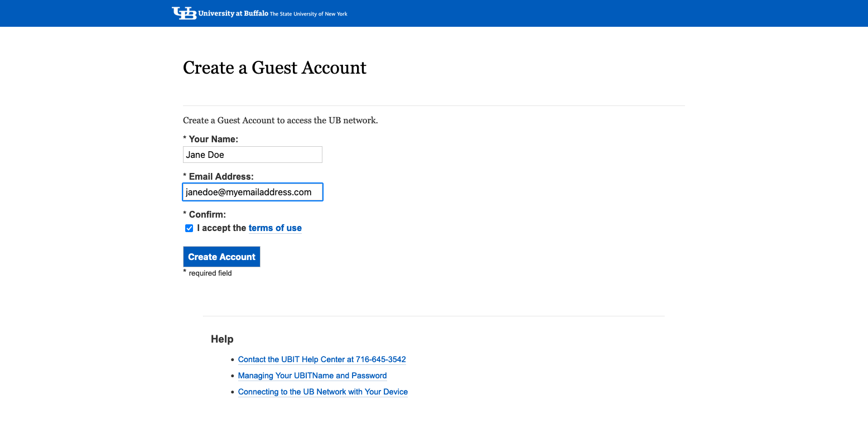868x433 pixels.
Task: Click the required field note
Action: [210, 273]
